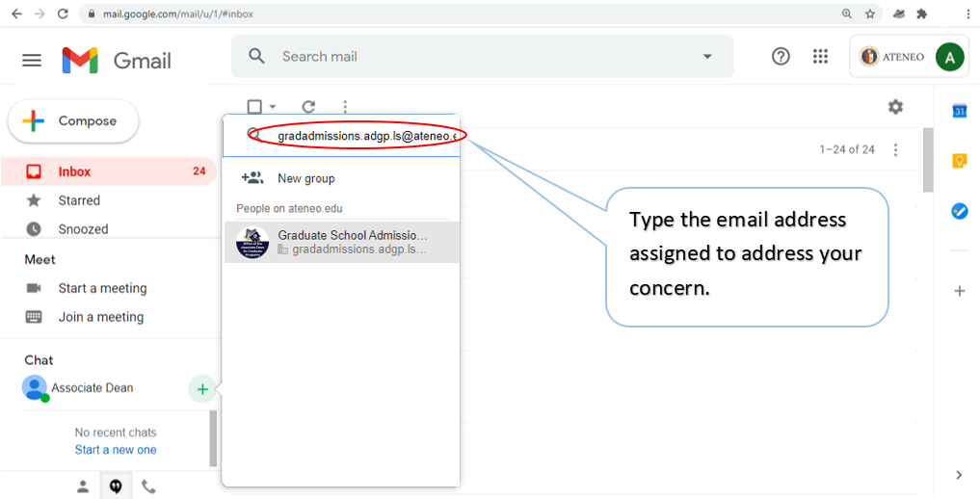Open the Google apps grid
This screenshot has height=499, width=980.
click(820, 57)
